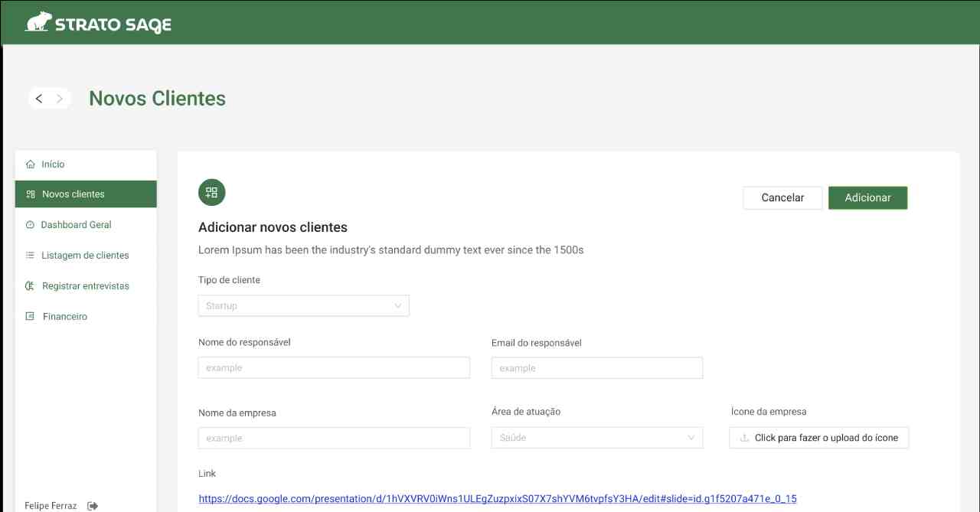The width and height of the screenshot is (980, 512).
Task: Click the Dashboard Geral gauge icon
Action: (31, 225)
